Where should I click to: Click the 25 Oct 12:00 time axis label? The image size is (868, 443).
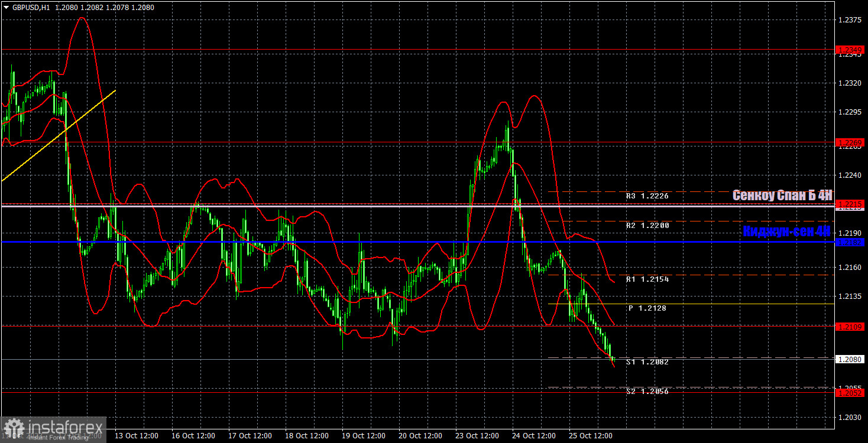(x=591, y=436)
